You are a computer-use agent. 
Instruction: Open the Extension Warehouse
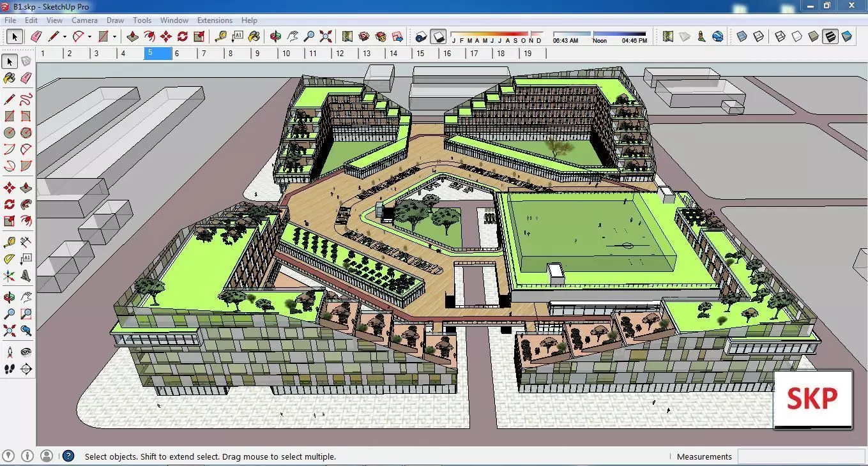[381, 36]
